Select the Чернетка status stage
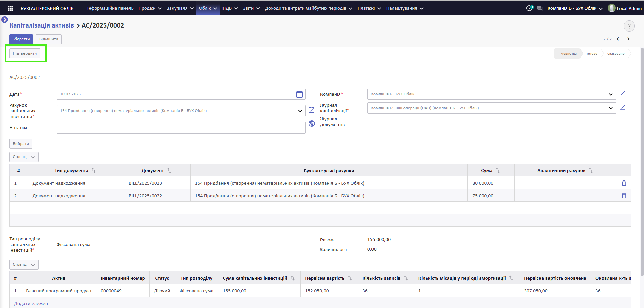 pyautogui.click(x=568, y=54)
